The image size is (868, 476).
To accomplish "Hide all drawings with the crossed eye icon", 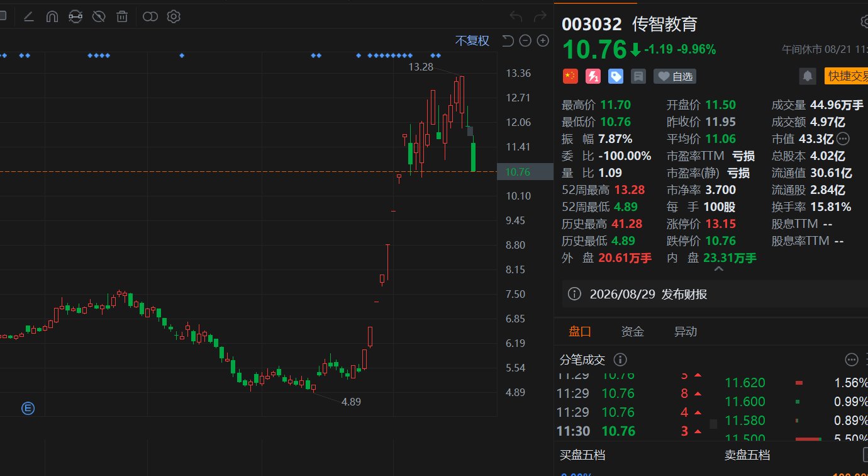I will (x=99, y=16).
